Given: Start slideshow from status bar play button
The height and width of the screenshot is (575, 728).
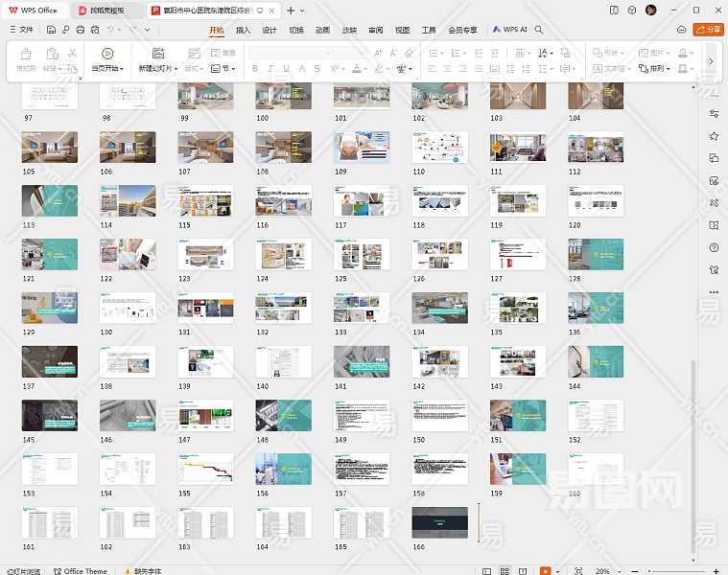Looking at the screenshot, I should (545, 571).
